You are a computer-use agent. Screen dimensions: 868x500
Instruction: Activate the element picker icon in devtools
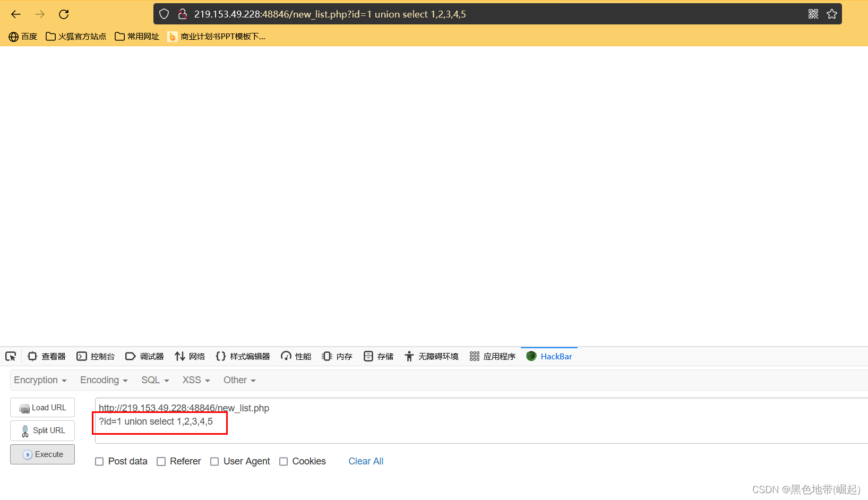[11, 356]
